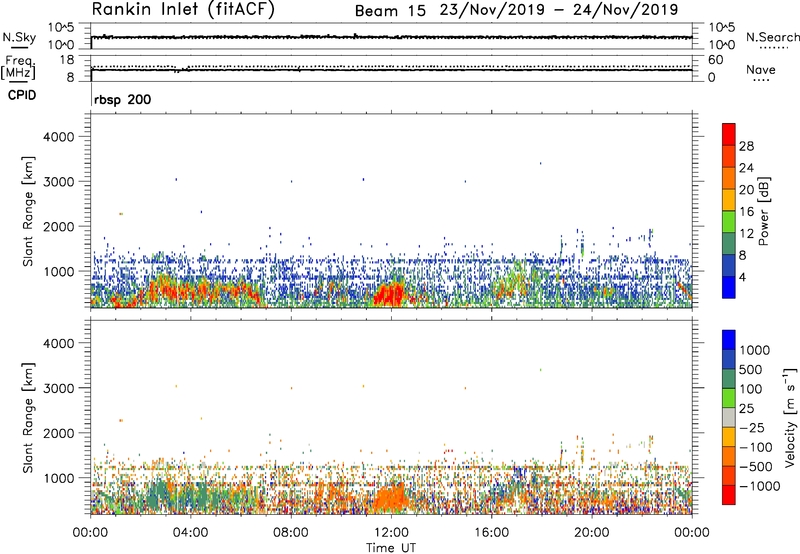Click the 'CPID' label
The height and width of the screenshot is (554, 800).
(22, 95)
